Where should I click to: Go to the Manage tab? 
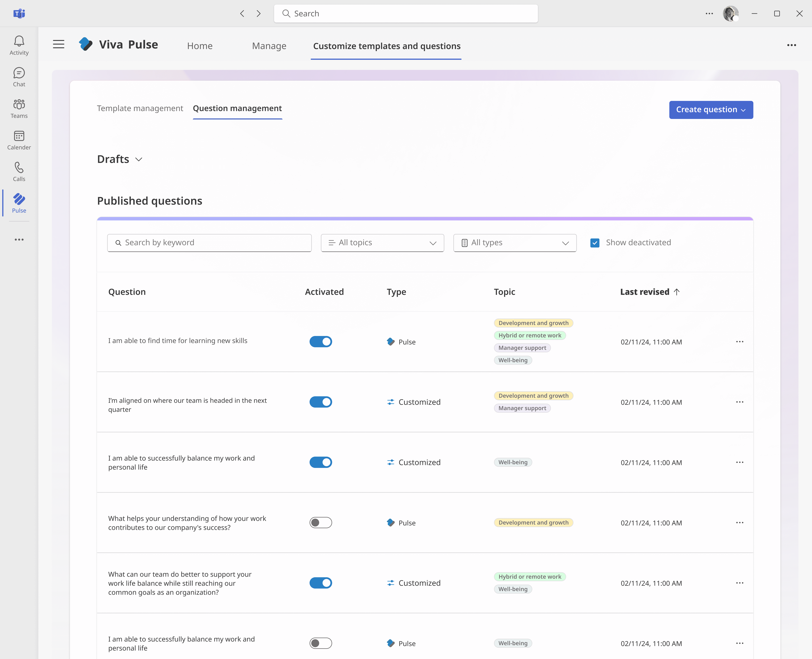point(269,46)
